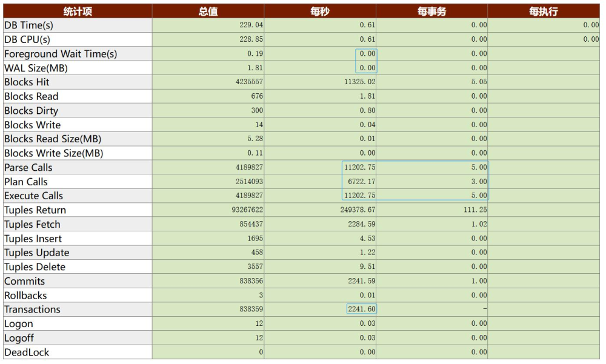Screen dimensions: 606x364
Task: Click total value 5.28 for Blocks Read Size
Action: click(x=255, y=139)
